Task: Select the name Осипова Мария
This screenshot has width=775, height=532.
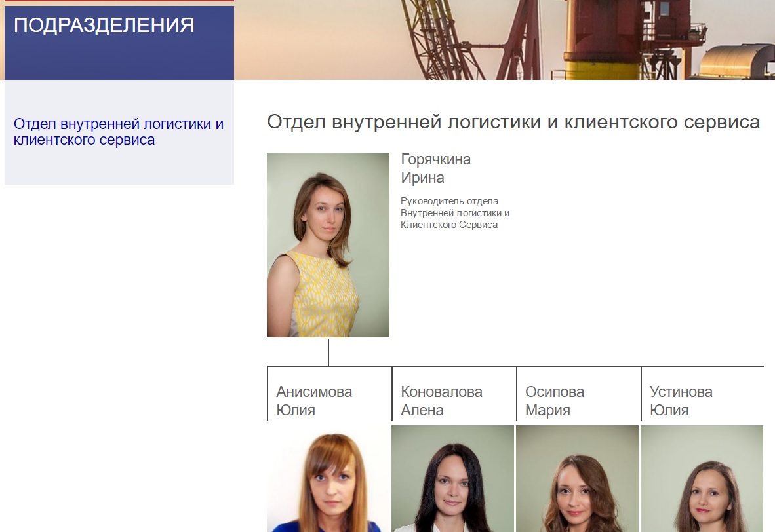Action: click(555, 400)
